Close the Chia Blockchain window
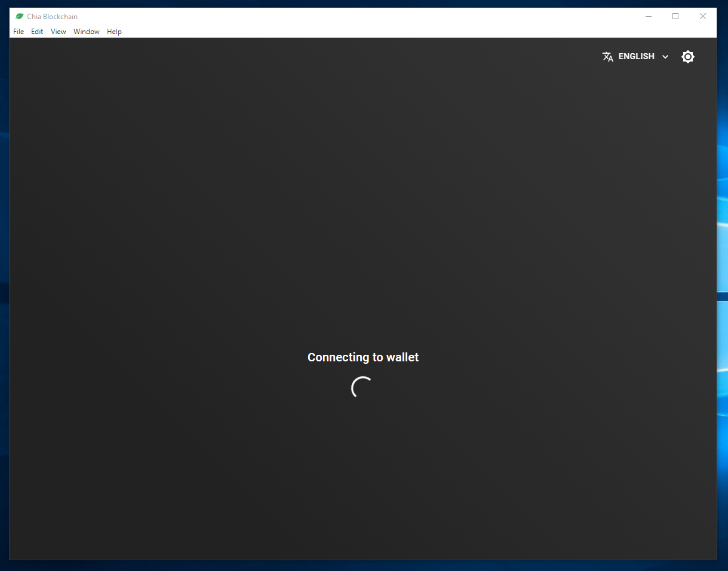 coord(703,17)
